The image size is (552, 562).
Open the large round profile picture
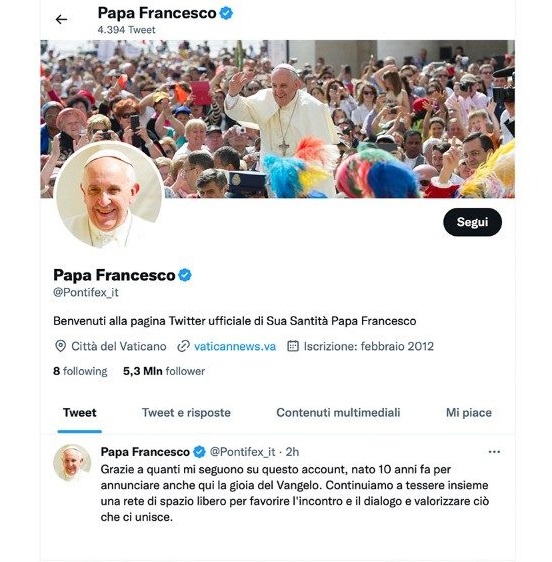coord(109,195)
